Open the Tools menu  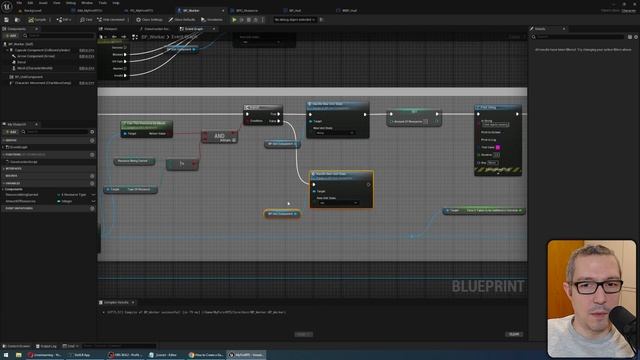(103, 3)
